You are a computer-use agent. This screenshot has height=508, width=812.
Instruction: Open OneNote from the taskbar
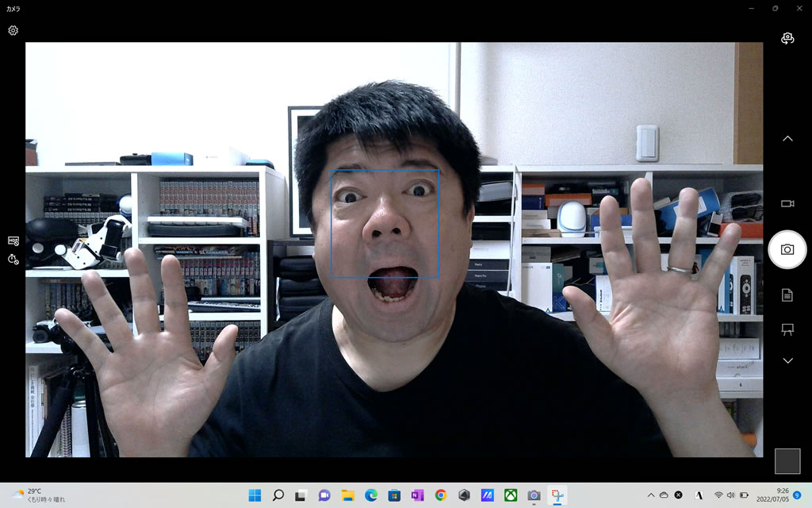point(417,495)
